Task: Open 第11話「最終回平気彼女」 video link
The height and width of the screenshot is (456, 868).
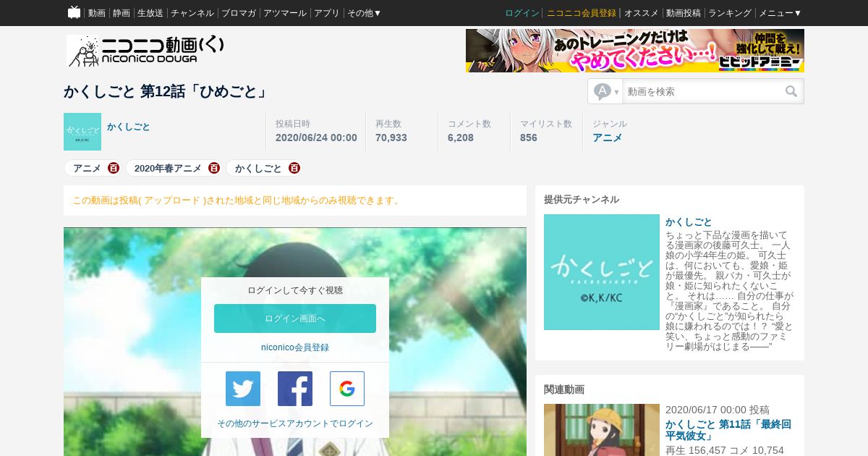Action: coord(728,430)
